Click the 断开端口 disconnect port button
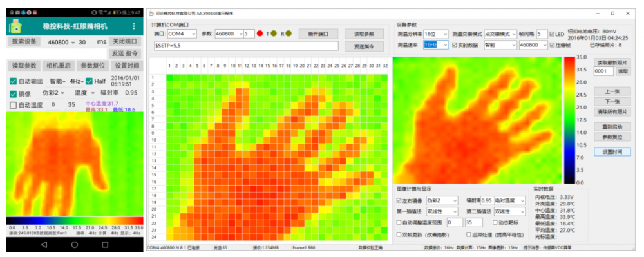The height and width of the screenshot is (257, 644). click(318, 33)
